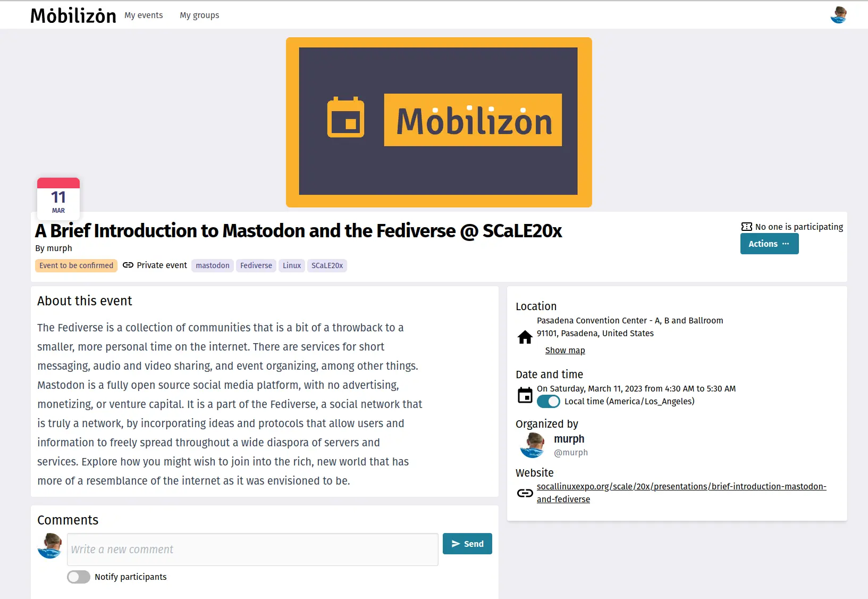
Task: Open your profile avatar in the top right
Action: tap(838, 15)
